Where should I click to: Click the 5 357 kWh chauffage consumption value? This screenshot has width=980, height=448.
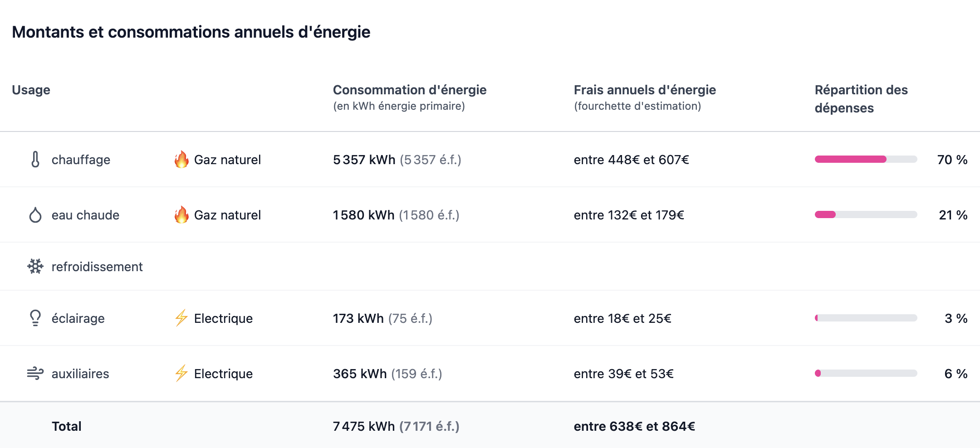click(364, 160)
